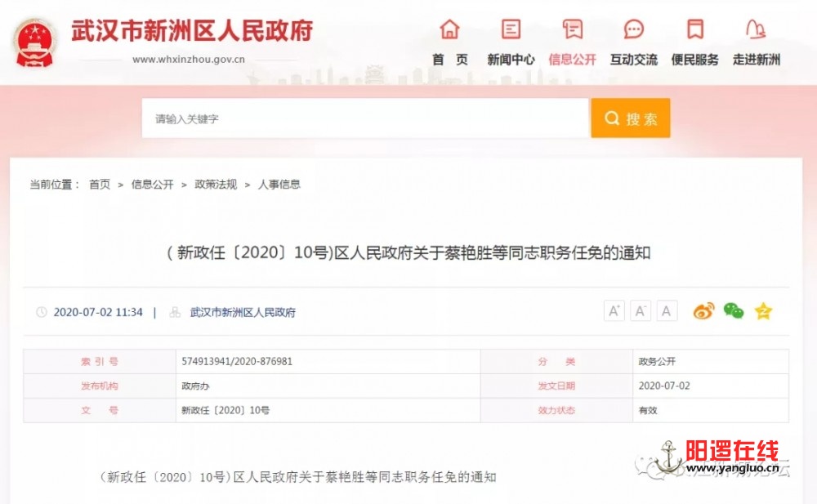Click the home house icon
Screen dimensions: 817x504
(x=449, y=29)
